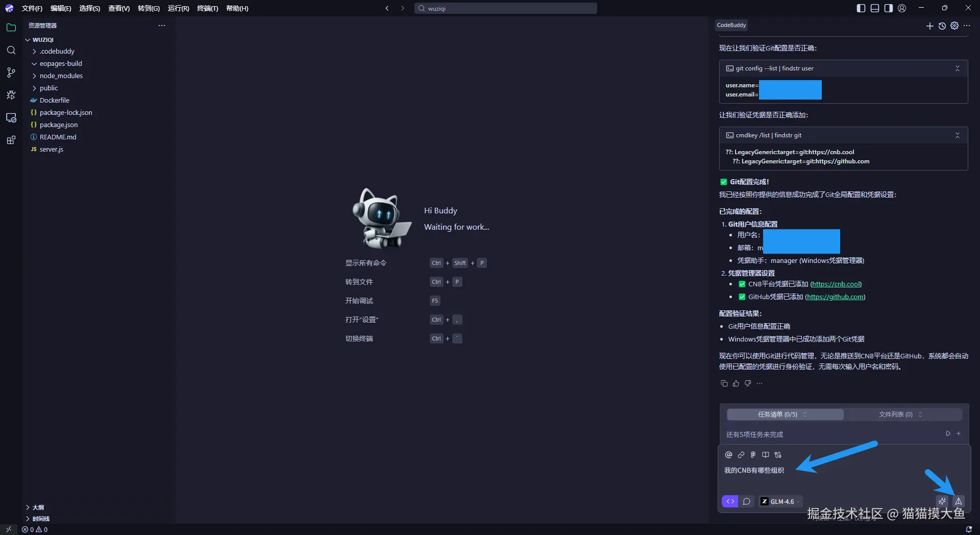Start a new CodeBuddy chat with plus icon
Screen dimensions: 980x535
coord(929,26)
